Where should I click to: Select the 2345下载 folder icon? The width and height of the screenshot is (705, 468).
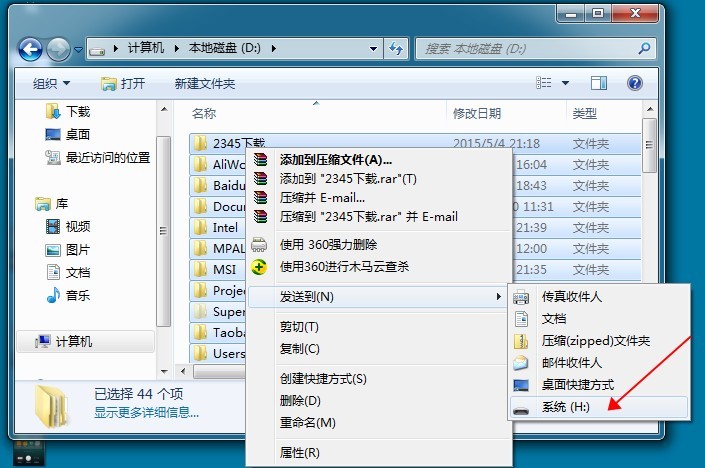(200, 143)
